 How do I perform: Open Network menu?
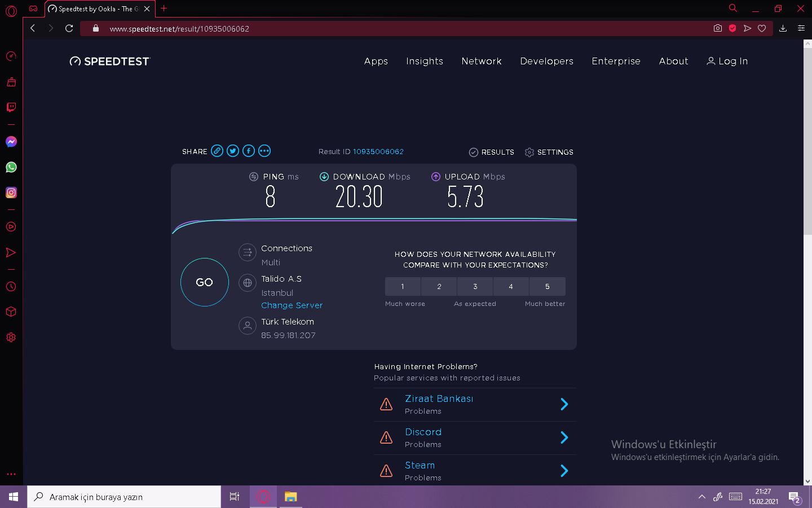point(482,61)
